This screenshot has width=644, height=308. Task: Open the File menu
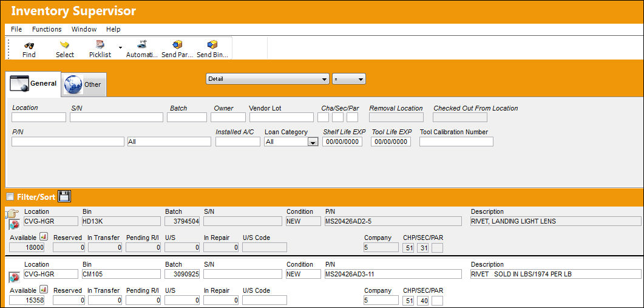(16, 29)
